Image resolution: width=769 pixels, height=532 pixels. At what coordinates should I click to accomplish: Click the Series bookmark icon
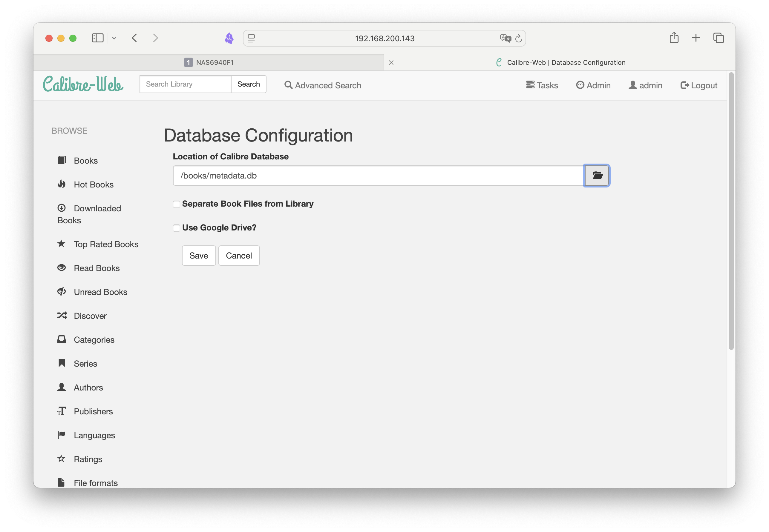pos(62,363)
